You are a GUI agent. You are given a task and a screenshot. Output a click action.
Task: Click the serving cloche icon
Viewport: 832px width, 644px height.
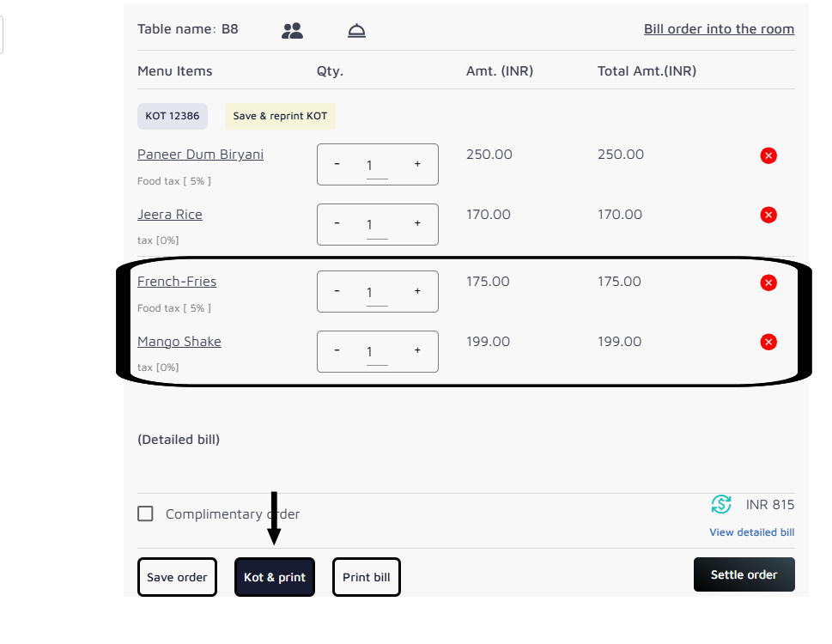point(356,31)
